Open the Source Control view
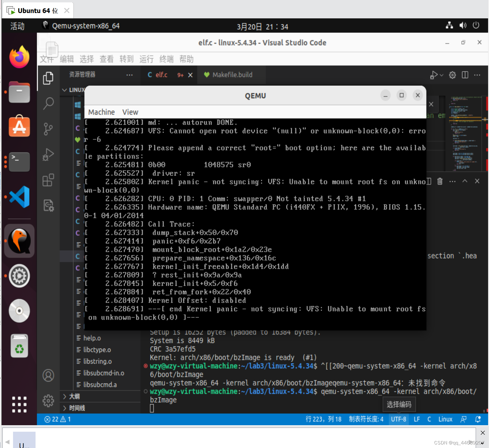 tap(48, 129)
